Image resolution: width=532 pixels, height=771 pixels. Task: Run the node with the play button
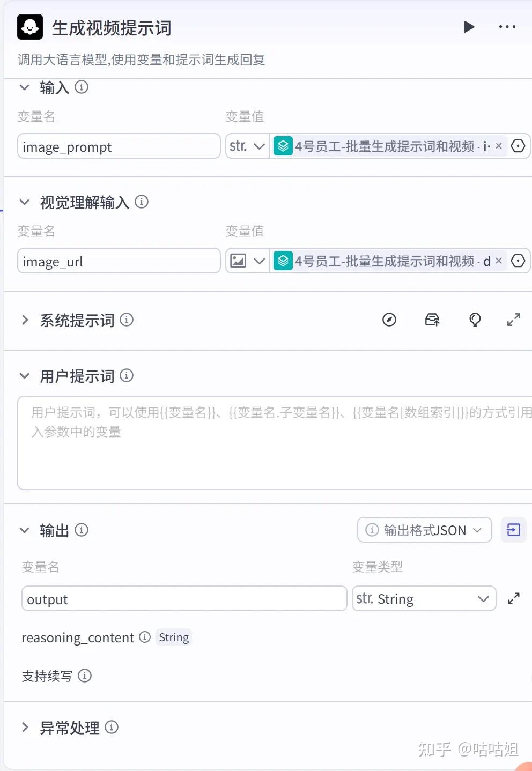469,27
